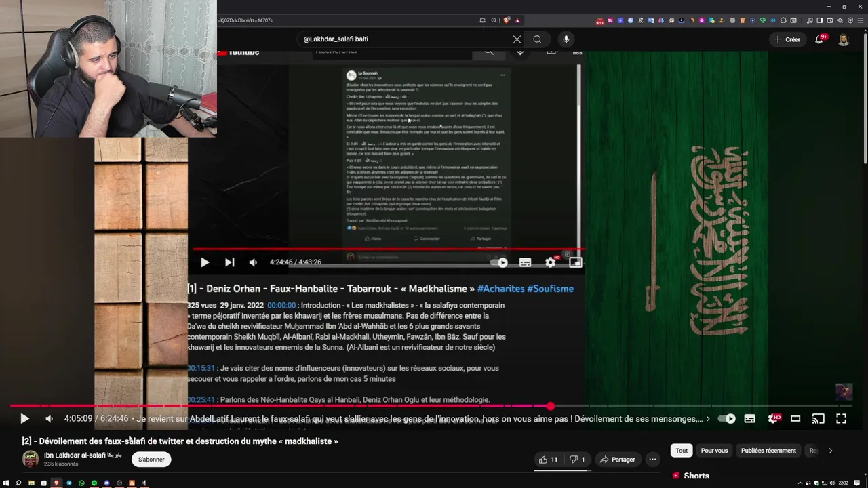The image size is (868, 488).
Task: Click the red scrubber on main progress bar
Action: [x=551, y=406]
